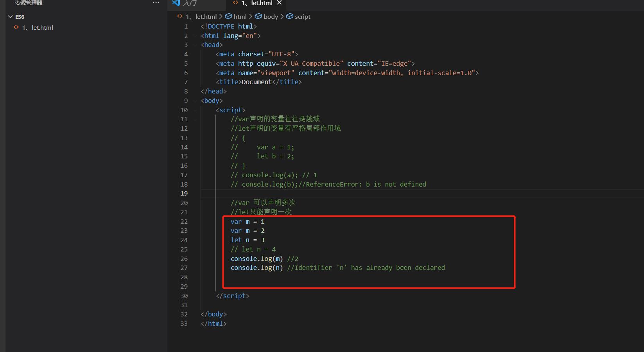Click the 资源管理器 explorer panel title
The width and height of the screenshot is (644, 352).
29,3
